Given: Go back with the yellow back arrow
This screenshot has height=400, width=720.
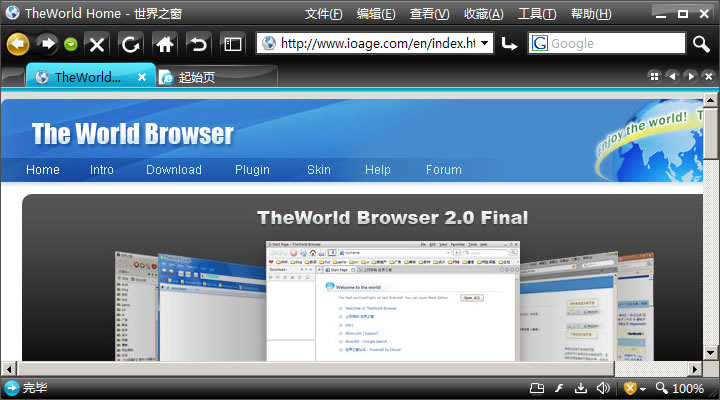Looking at the screenshot, I should point(17,44).
